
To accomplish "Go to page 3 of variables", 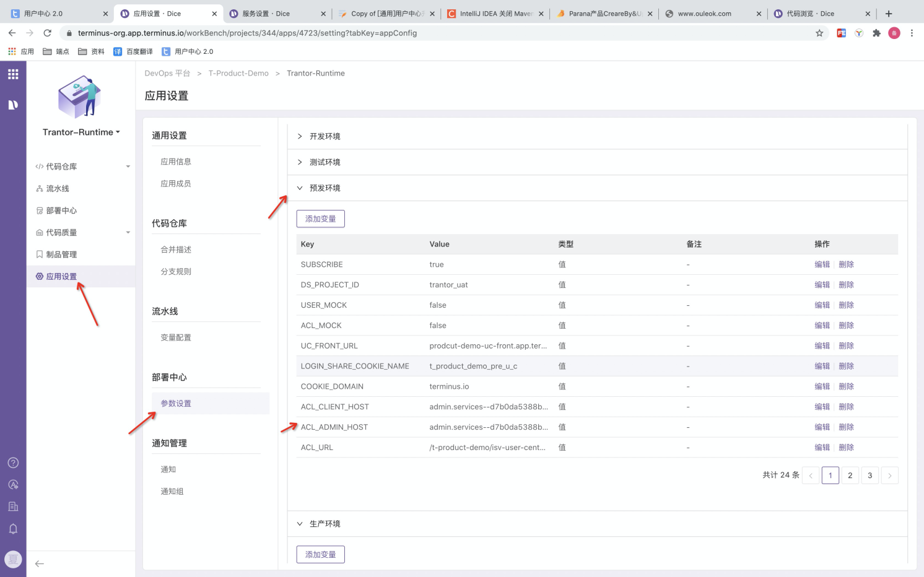I will (x=870, y=475).
